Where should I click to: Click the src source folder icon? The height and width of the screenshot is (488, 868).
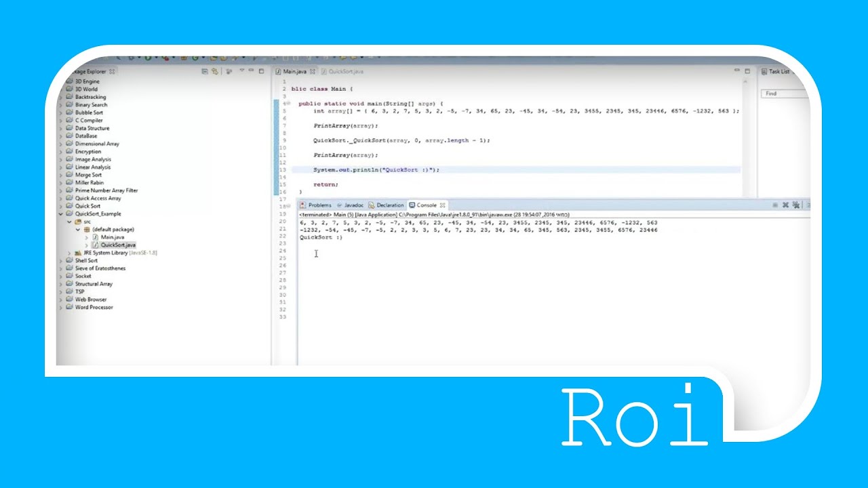click(x=78, y=222)
